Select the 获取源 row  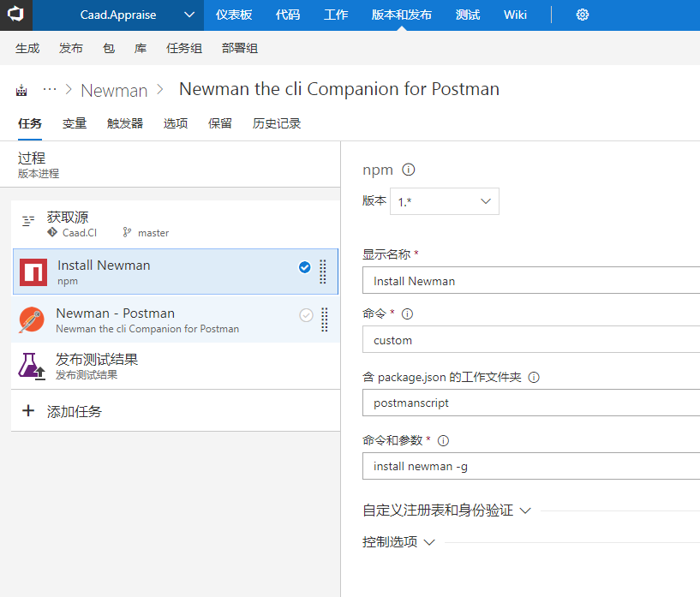click(175, 224)
